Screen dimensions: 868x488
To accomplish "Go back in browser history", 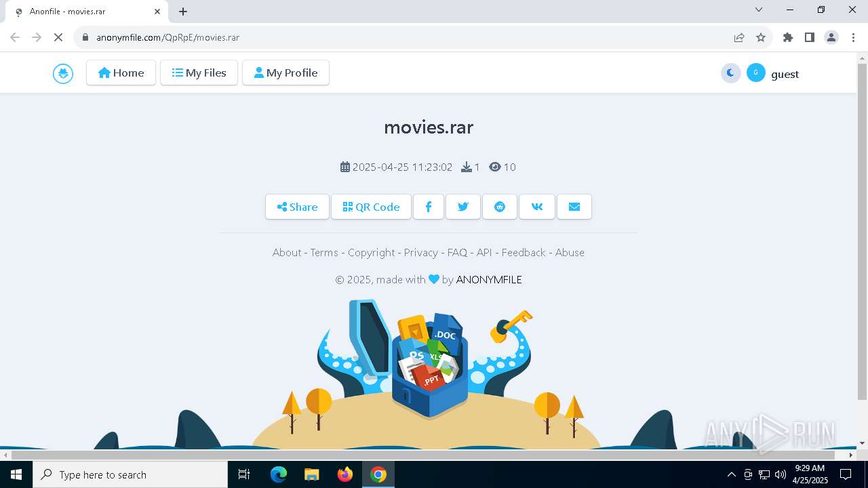I will (x=15, y=37).
